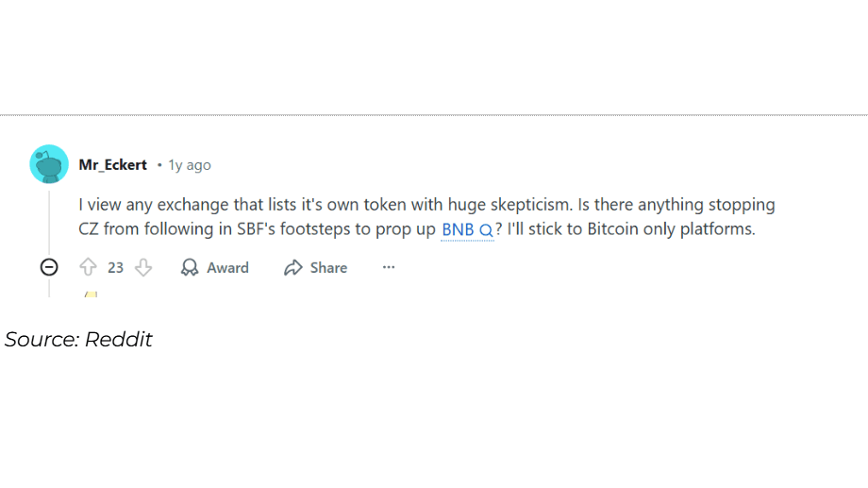Click the Share text label
The width and height of the screenshot is (868, 488).
click(328, 268)
